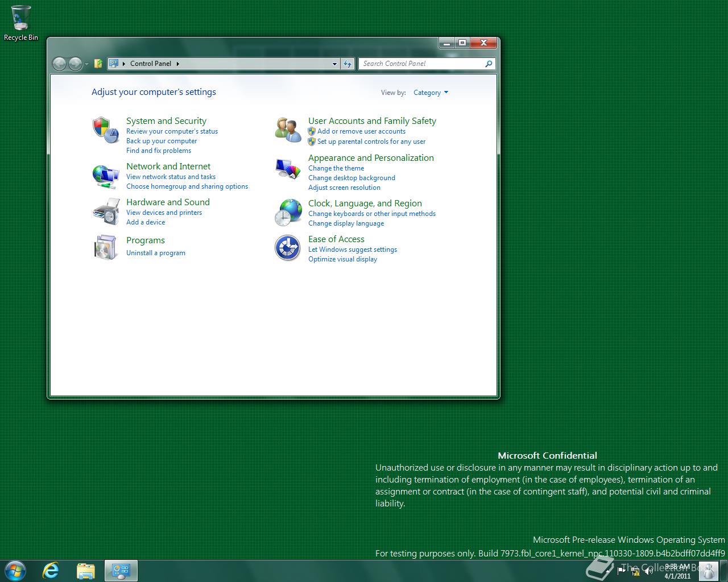Click Find and fix problems
This screenshot has height=582, width=728.
pos(159,151)
